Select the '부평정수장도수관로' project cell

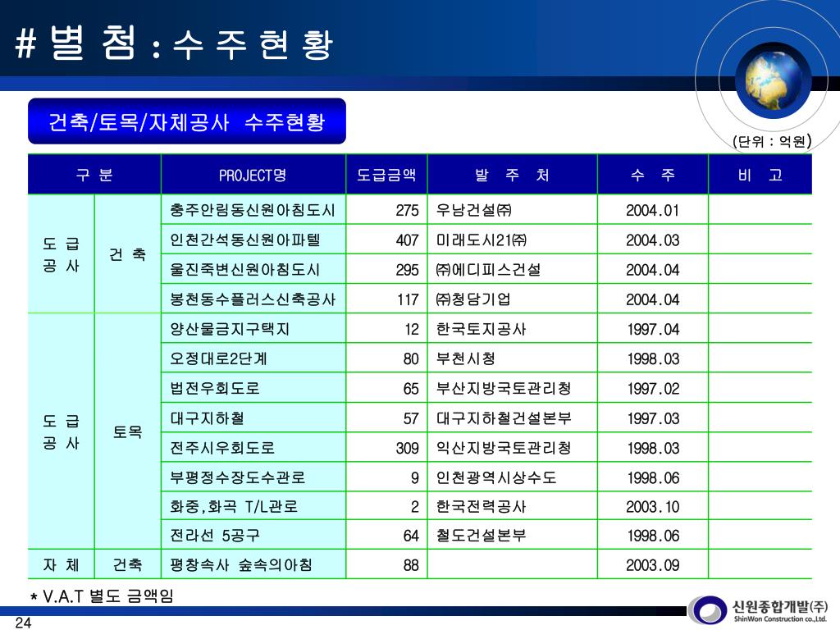[x=253, y=477]
